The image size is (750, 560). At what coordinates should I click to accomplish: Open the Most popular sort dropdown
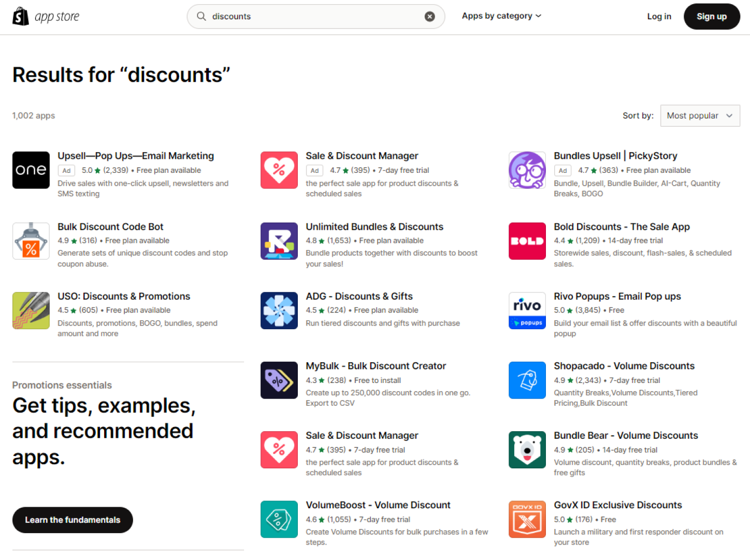tap(700, 116)
